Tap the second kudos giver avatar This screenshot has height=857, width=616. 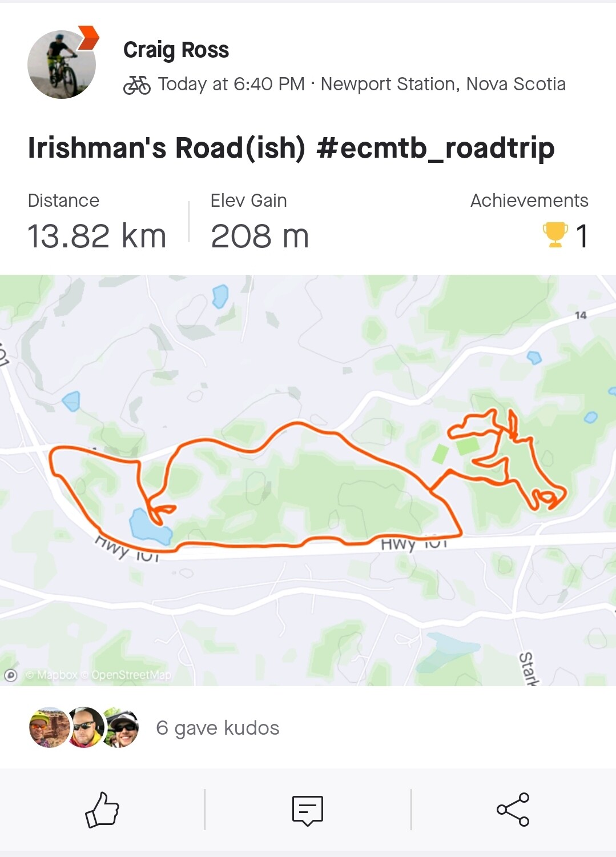tap(86, 728)
